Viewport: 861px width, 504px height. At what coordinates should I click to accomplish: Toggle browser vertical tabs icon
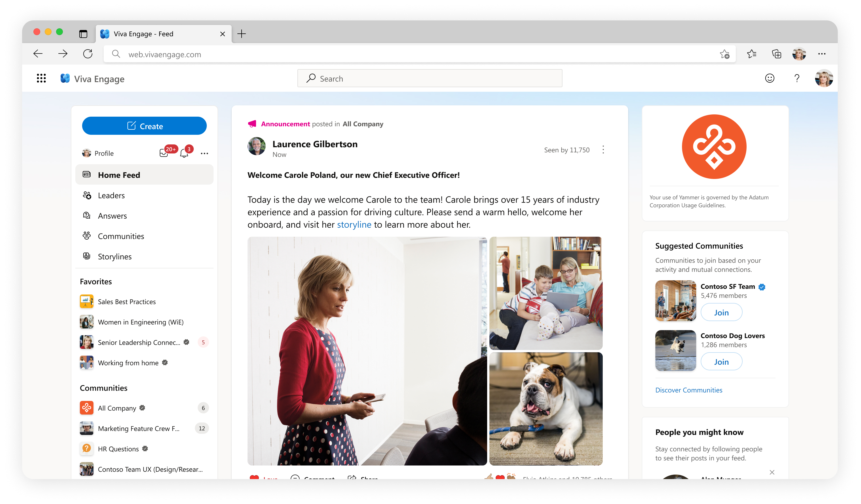pos(83,34)
